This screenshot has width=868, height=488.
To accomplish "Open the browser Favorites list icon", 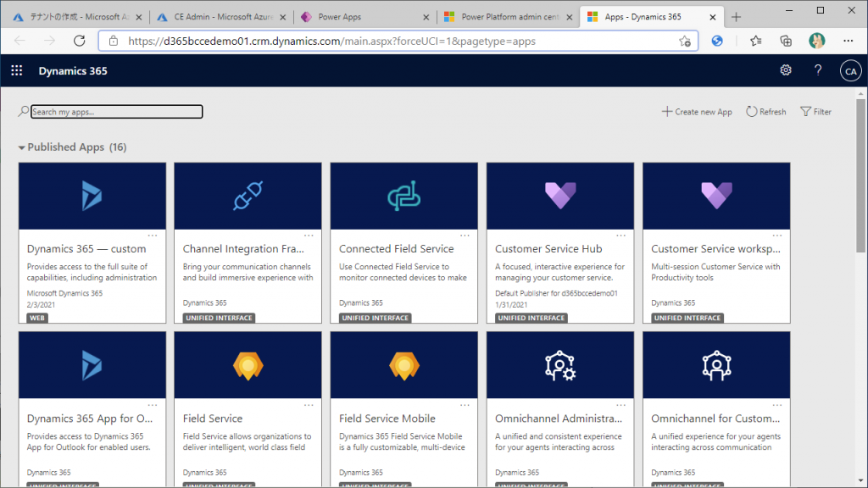I will (x=755, y=41).
